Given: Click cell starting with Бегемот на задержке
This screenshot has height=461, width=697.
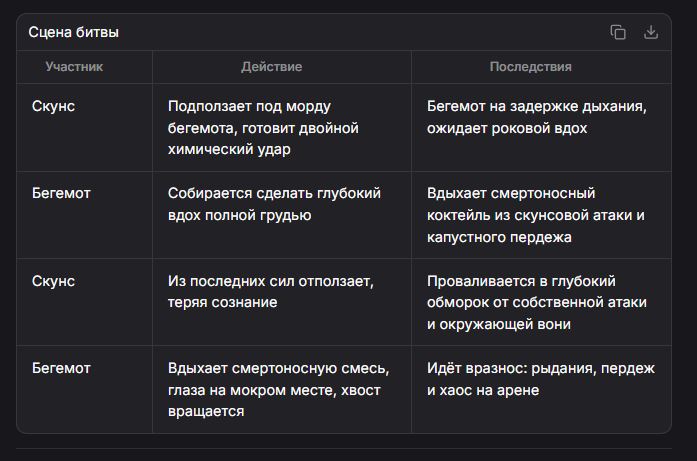Looking at the screenshot, I should 541,128.
